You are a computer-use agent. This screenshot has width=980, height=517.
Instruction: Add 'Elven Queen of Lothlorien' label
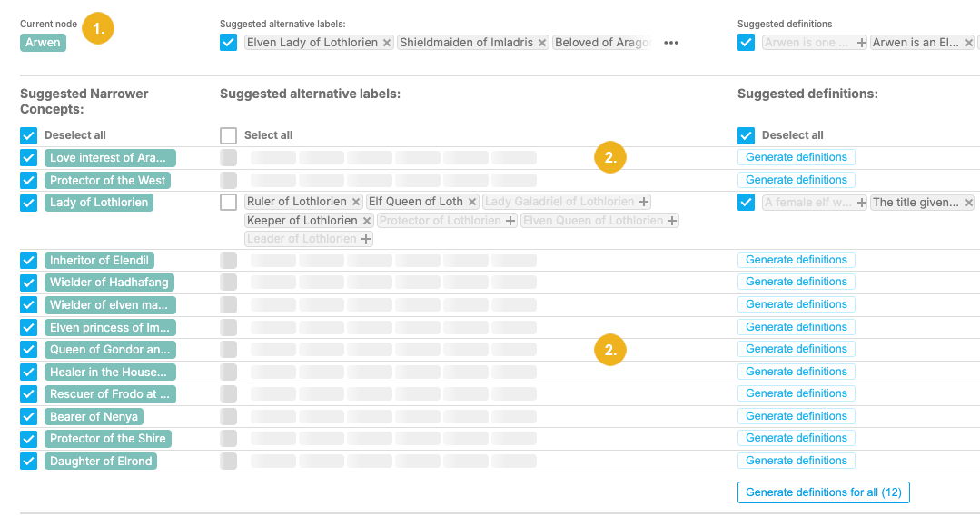point(672,221)
